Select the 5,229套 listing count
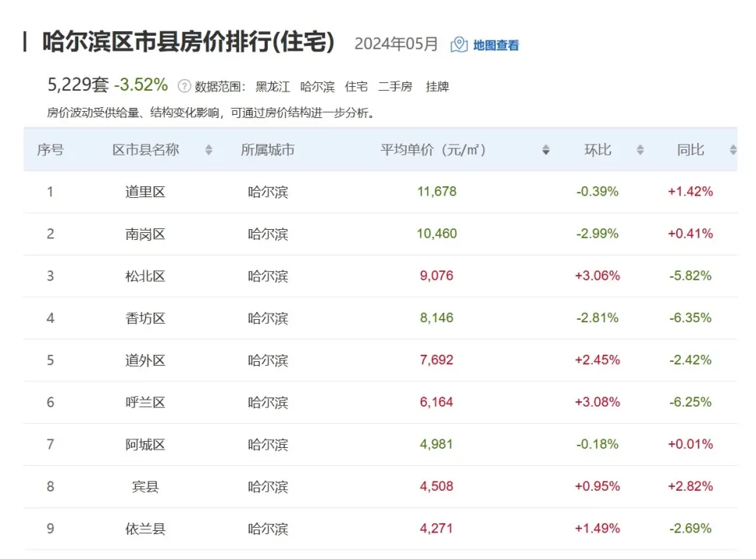This screenshot has height=559, width=756. point(78,85)
